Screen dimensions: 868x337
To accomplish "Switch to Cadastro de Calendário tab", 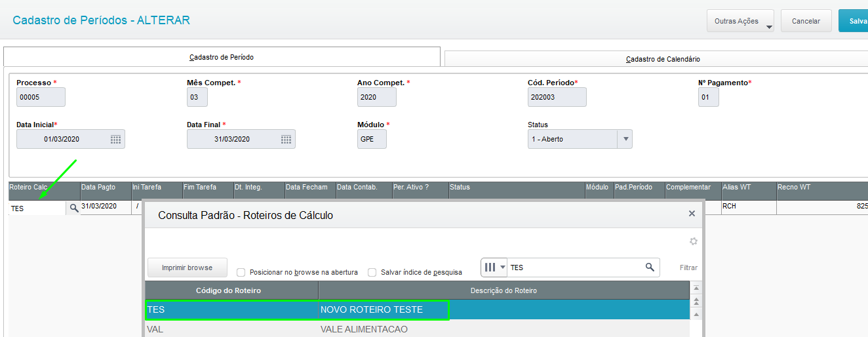I will (656, 59).
